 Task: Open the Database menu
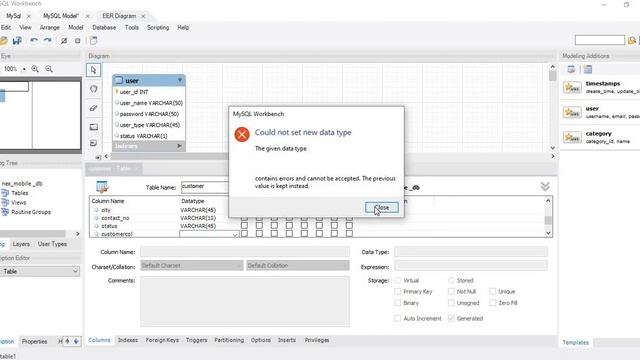[104, 27]
